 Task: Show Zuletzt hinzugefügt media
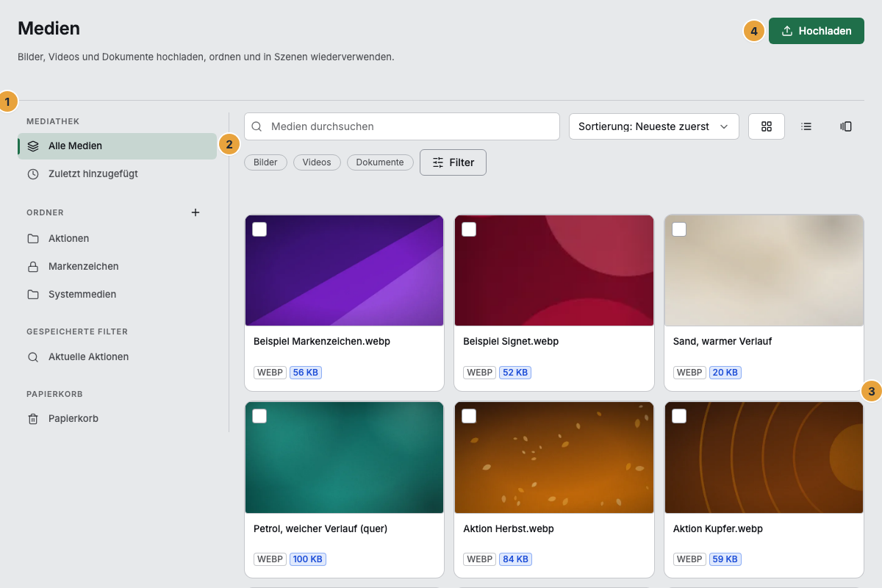(x=118, y=174)
